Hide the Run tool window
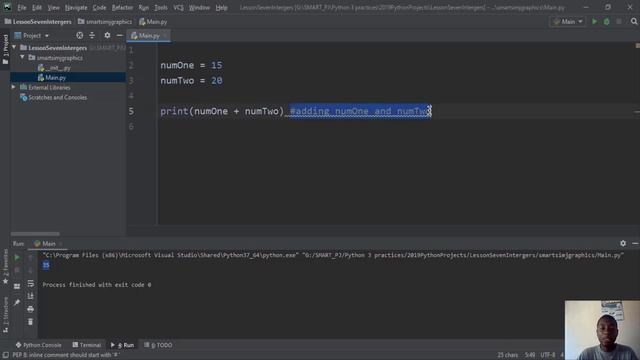The image size is (640, 360). point(635,243)
